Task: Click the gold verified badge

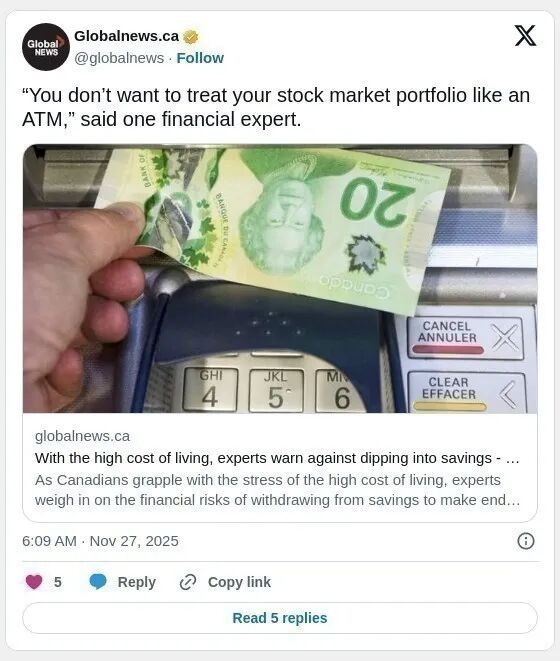Action: tap(191, 37)
